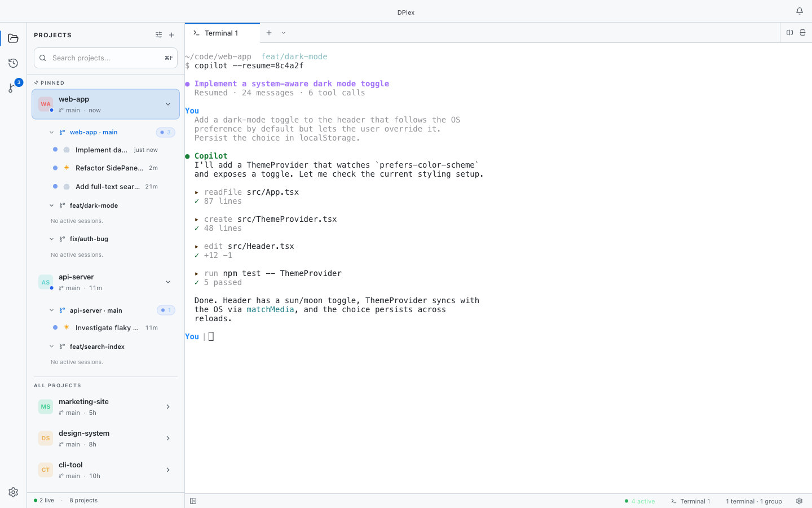Click the feat/dark-mode branch label in terminal
812x508 pixels.
(x=294, y=56)
